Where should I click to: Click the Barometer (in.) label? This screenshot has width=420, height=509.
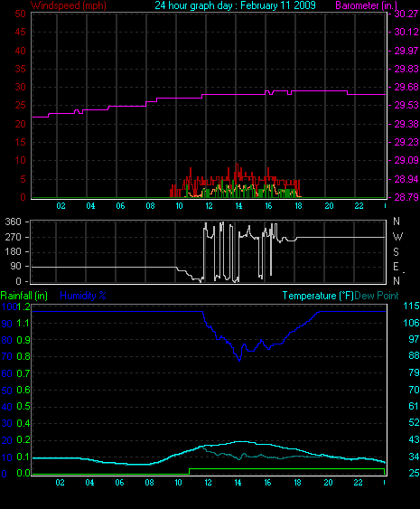point(366,5)
